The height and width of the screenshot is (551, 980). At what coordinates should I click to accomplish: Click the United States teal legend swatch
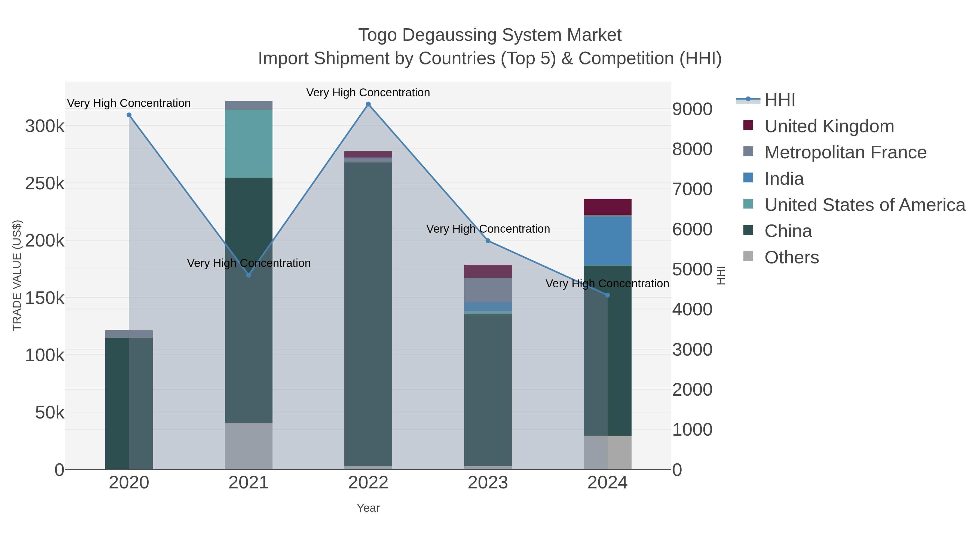[748, 204]
